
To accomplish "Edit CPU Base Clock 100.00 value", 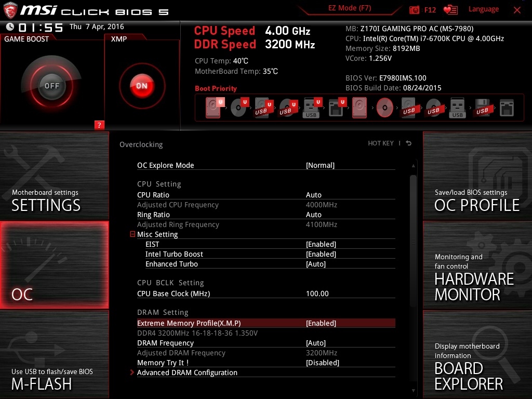I will click(317, 294).
